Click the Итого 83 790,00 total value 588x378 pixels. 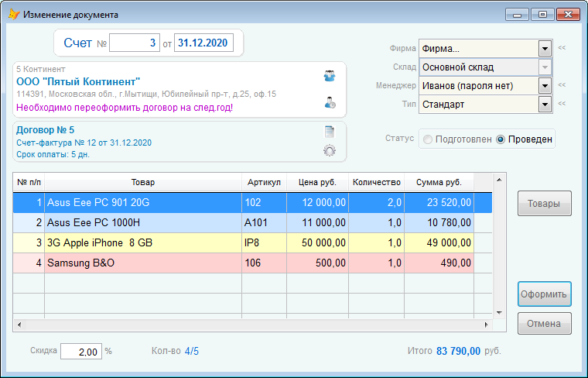click(458, 352)
